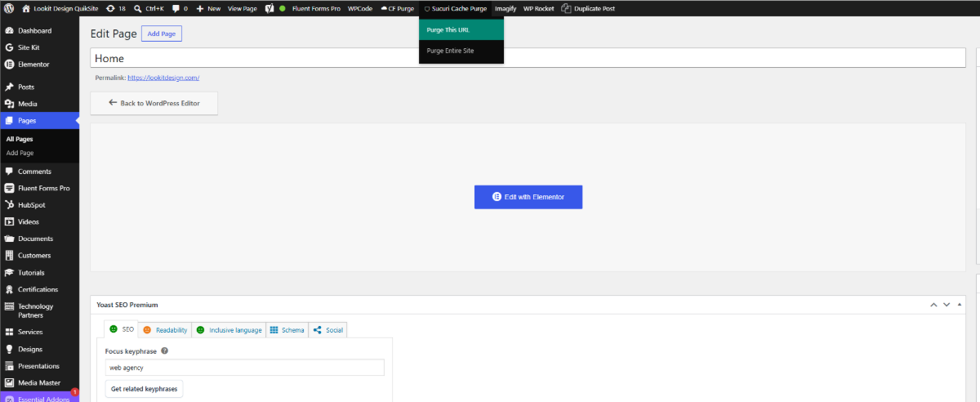
Task: Click into the Home title field
Action: 528,58
